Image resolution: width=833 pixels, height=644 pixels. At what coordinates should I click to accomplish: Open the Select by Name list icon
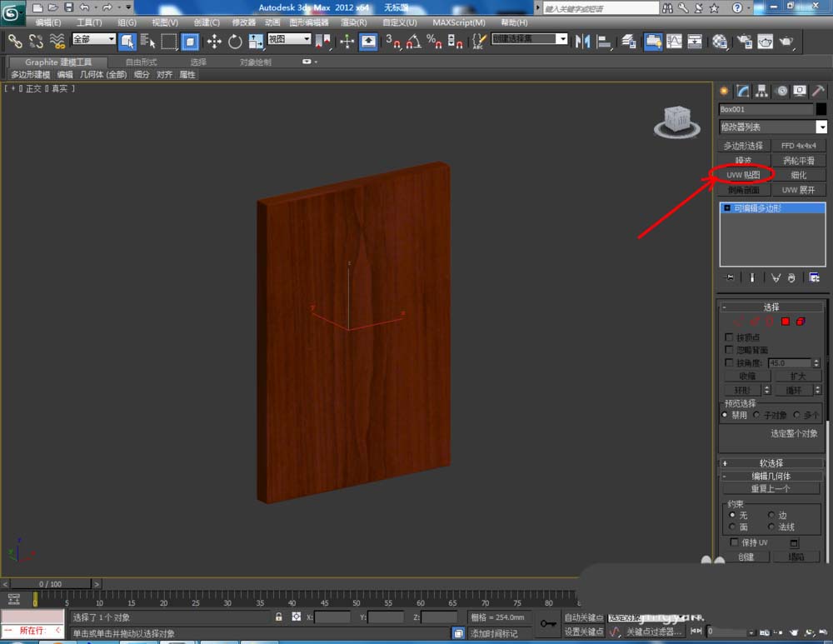[x=147, y=41]
